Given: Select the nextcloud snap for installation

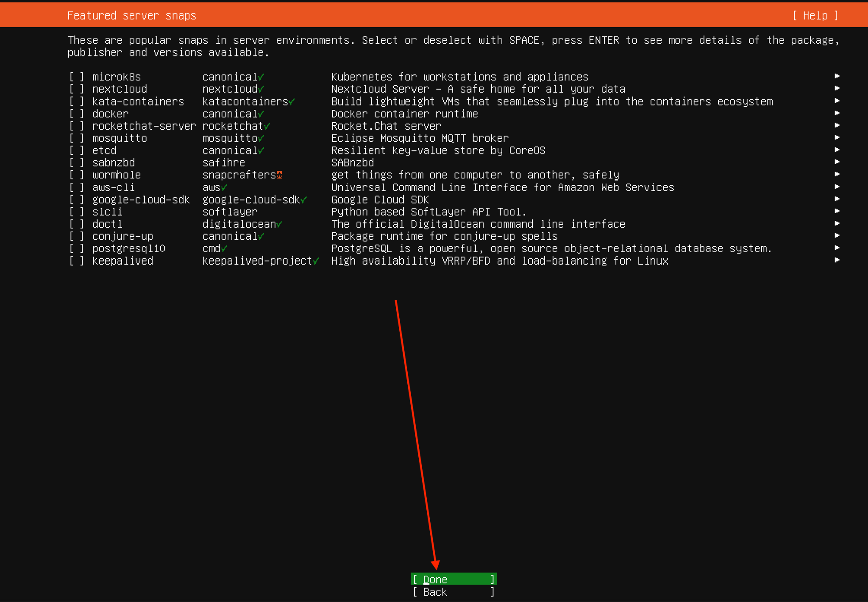Looking at the screenshot, I should pos(75,89).
